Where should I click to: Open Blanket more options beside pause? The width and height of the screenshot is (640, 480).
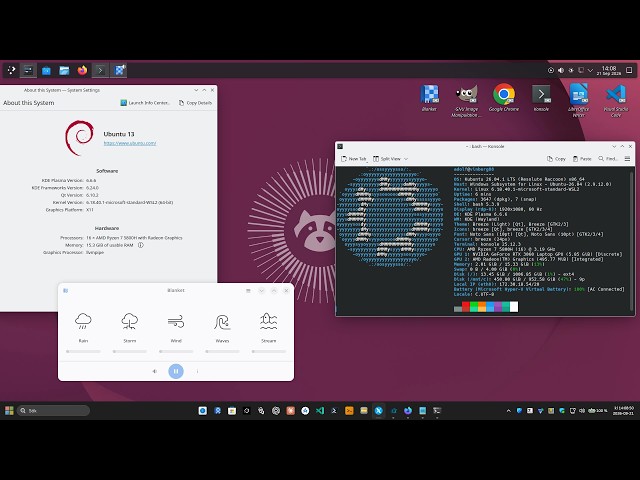coord(198,371)
